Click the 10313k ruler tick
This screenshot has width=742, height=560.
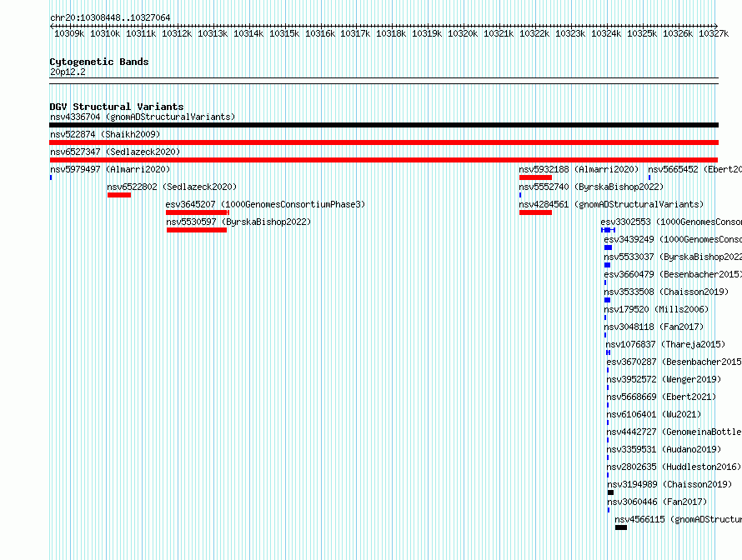click(x=213, y=33)
